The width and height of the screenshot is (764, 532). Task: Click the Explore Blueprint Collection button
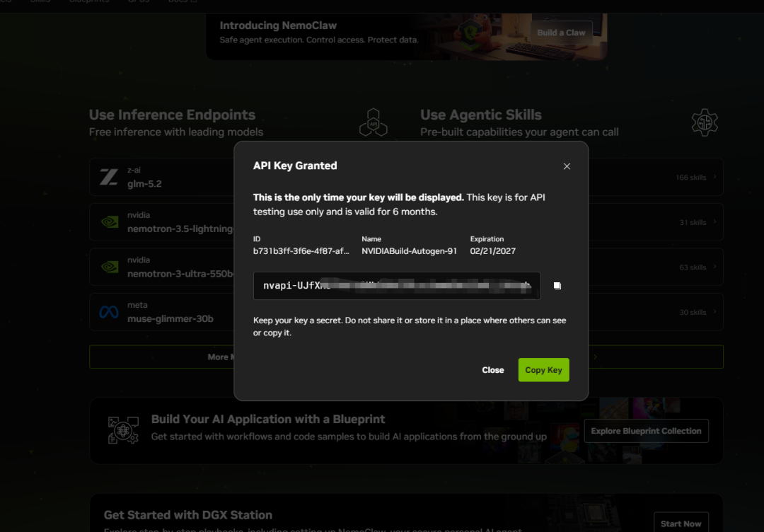coord(646,431)
